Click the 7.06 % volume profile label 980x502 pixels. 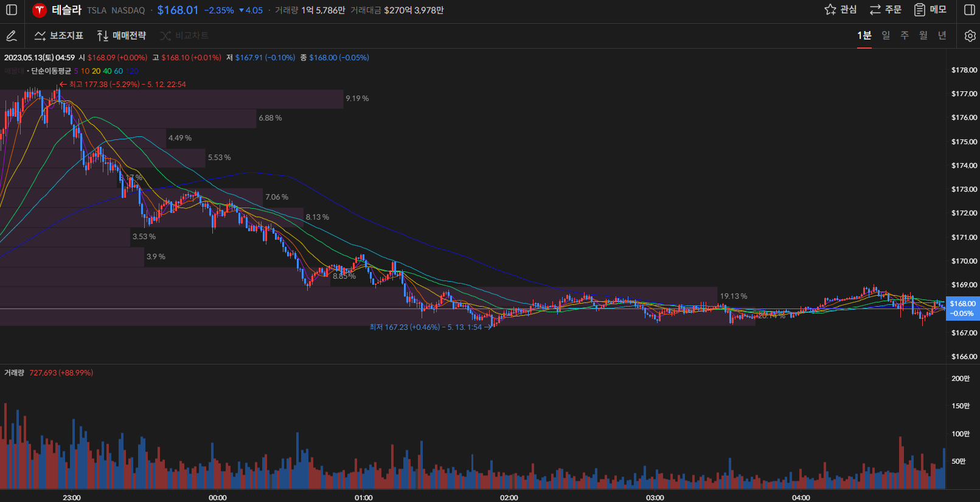click(x=277, y=197)
